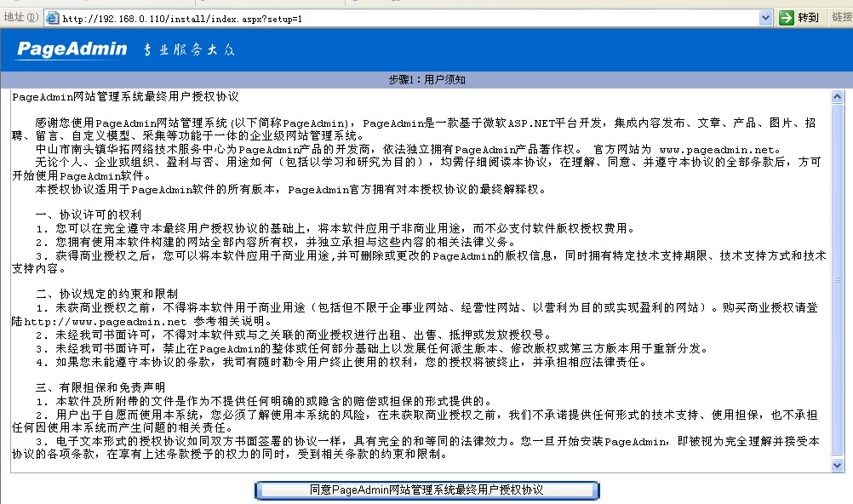Click the agreement scrollbar's up arrow
Screen dimensions: 853x504
click(x=837, y=95)
